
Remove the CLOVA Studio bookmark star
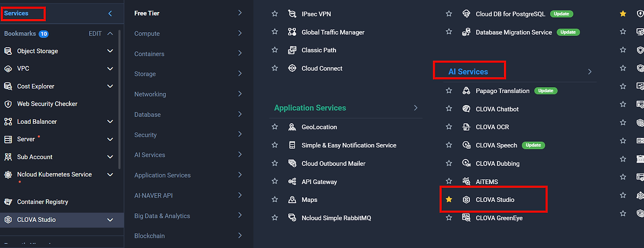[449, 200]
